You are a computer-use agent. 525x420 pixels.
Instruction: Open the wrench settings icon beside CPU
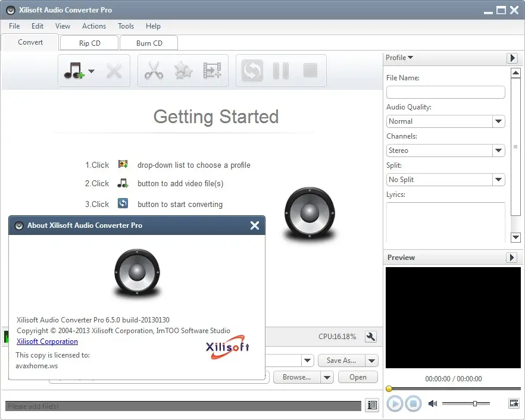(x=371, y=337)
